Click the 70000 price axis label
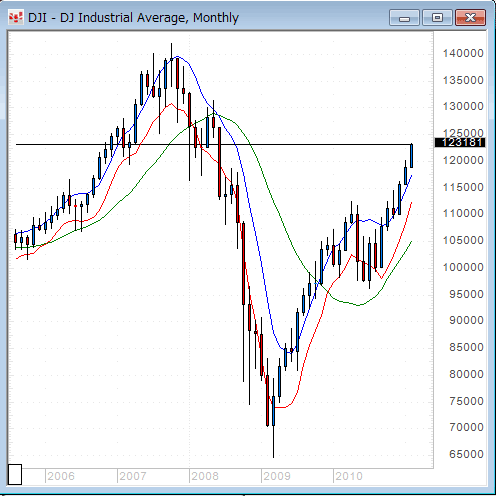Screen dimensions: 496x496 [466, 427]
